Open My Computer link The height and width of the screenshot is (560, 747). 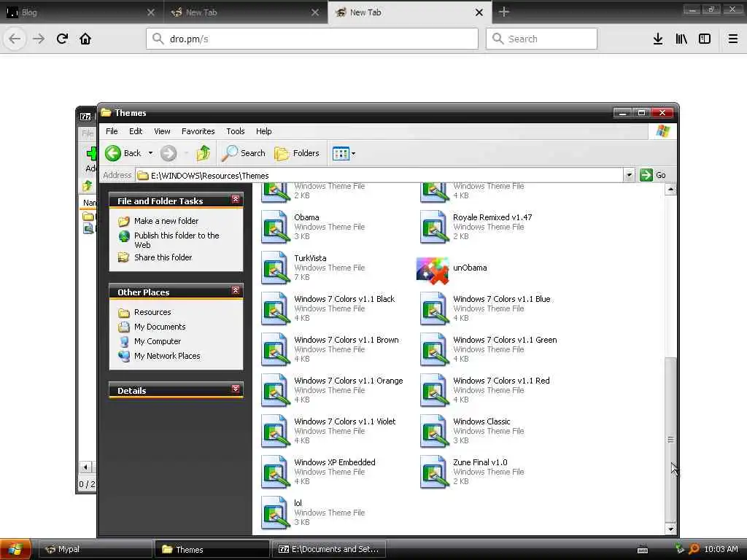(158, 341)
